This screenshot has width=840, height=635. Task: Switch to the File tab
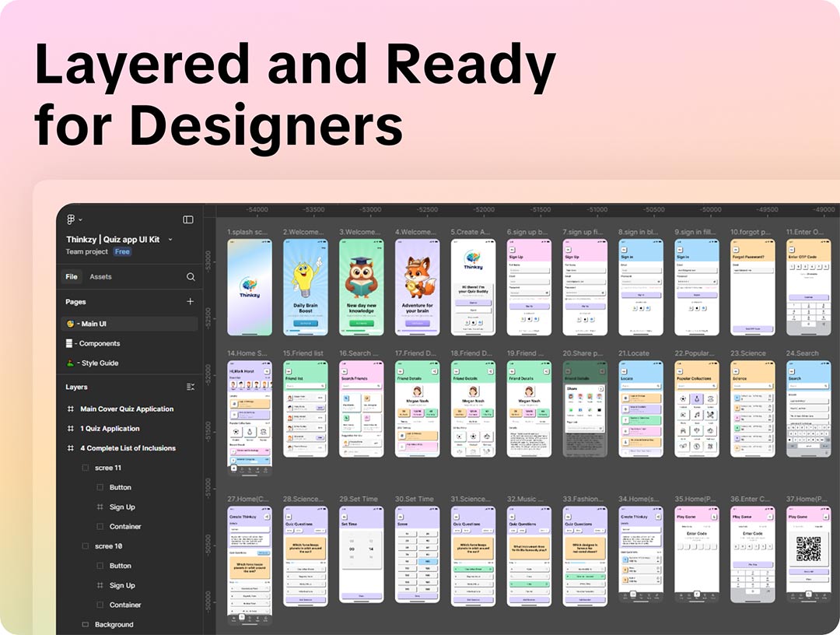(72, 277)
